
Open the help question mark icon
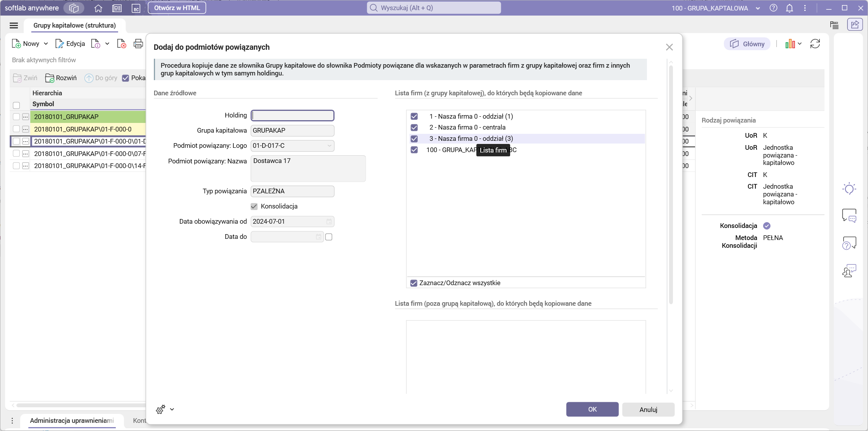pos(773,8)
